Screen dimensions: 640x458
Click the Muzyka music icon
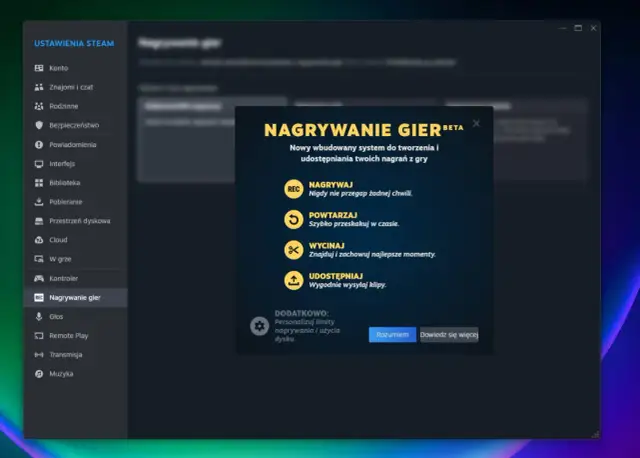click(39, 374)
